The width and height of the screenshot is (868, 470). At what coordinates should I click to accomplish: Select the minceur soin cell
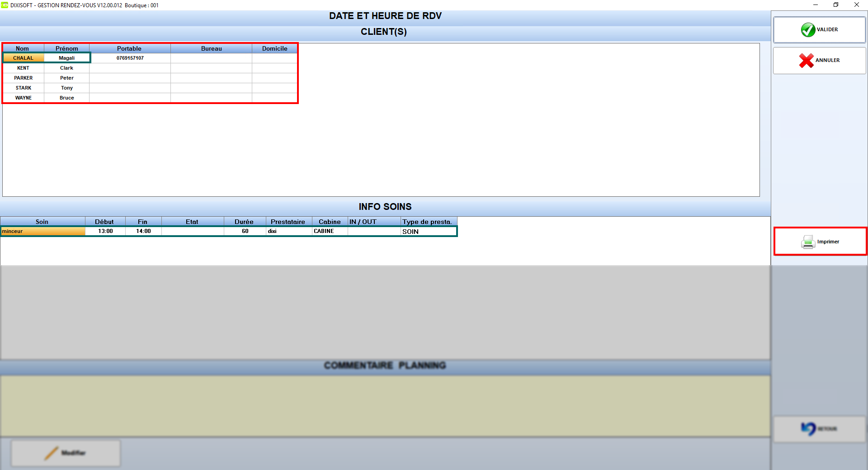(43, 231)
